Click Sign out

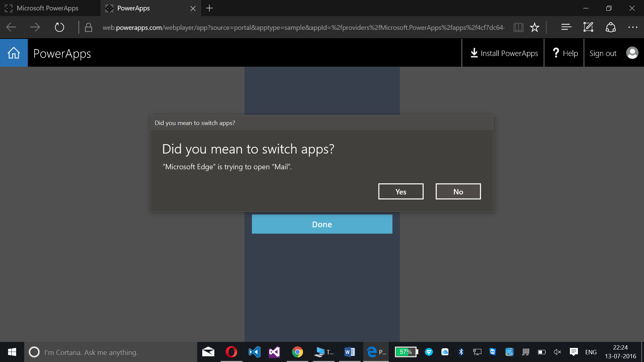click(x=603, y=53)
